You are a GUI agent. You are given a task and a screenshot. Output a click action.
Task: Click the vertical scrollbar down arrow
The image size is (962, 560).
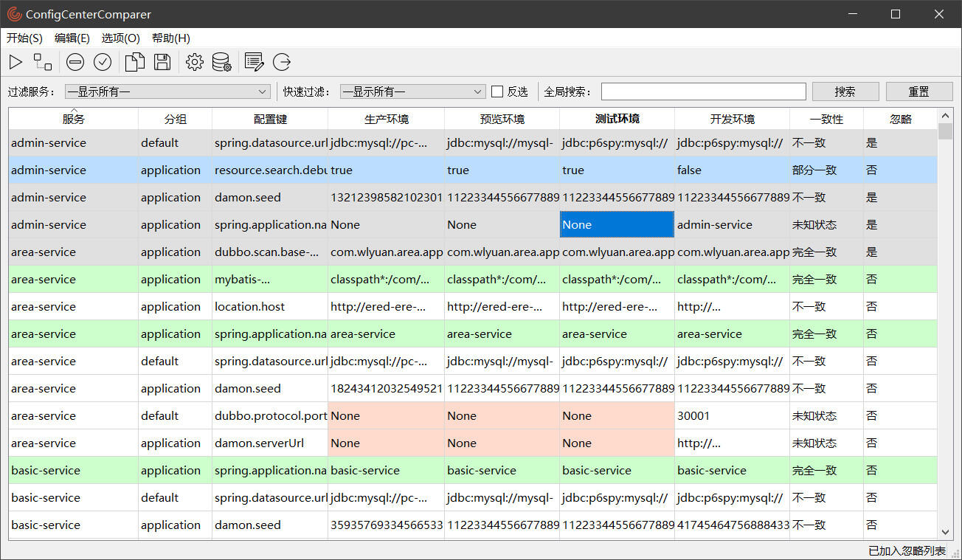tap(945, 531)
